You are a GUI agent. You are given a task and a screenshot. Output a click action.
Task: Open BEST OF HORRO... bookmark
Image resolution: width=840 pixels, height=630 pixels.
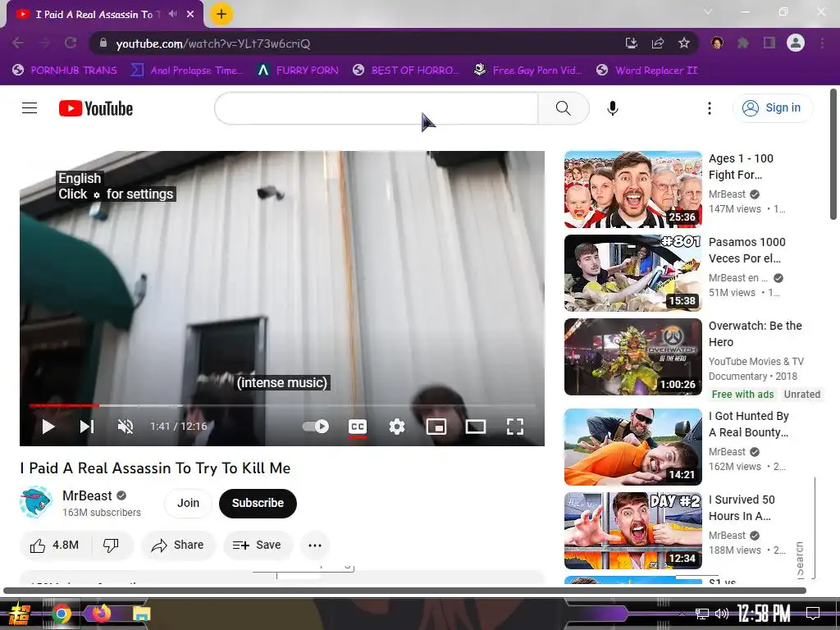pyautogui.click(x=406, y=71)
